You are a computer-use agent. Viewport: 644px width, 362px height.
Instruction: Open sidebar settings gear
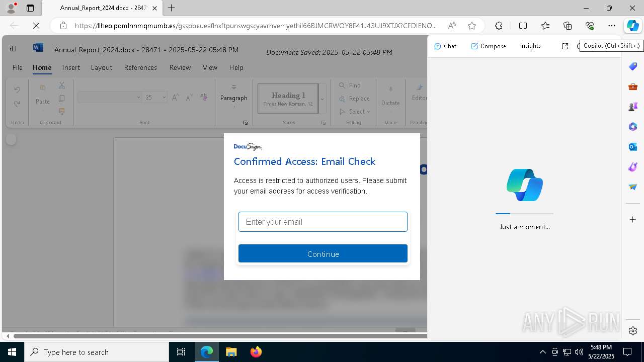pyautogui.click(x=633, y=330)
